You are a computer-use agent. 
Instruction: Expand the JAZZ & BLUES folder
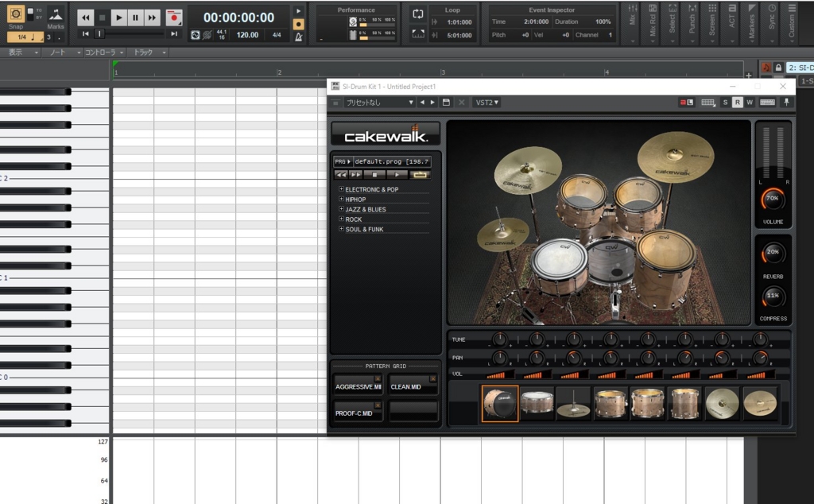(341, 208)
